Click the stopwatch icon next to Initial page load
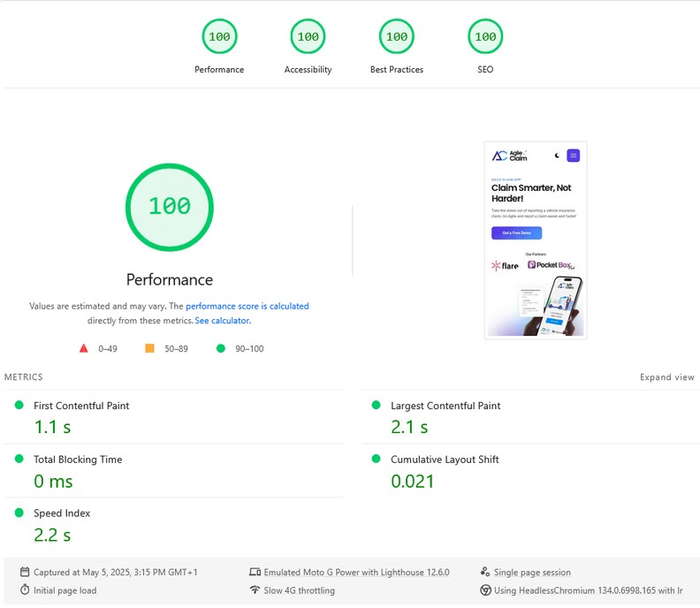This screenshot has width=700, height=608. pyautogui.click(x=25, y=589)
